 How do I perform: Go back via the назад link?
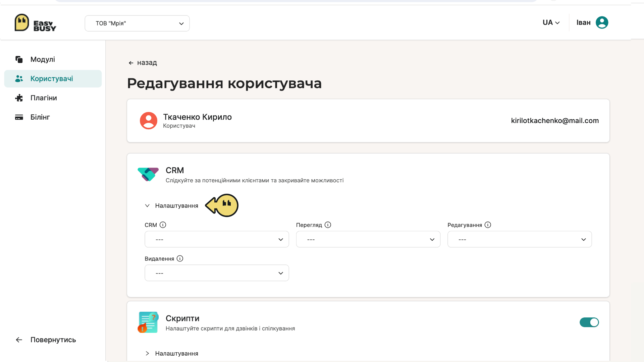(x=147, y=63)
